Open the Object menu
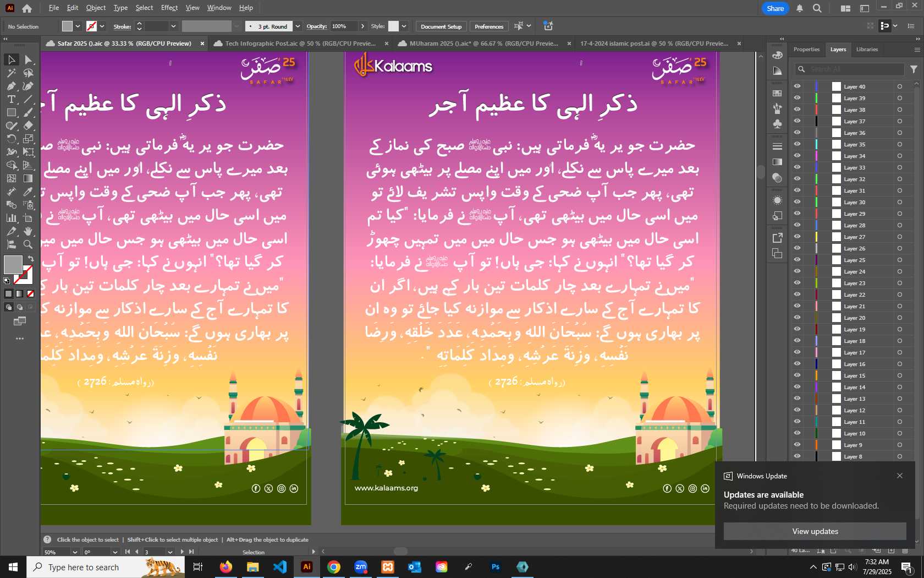 96,8
